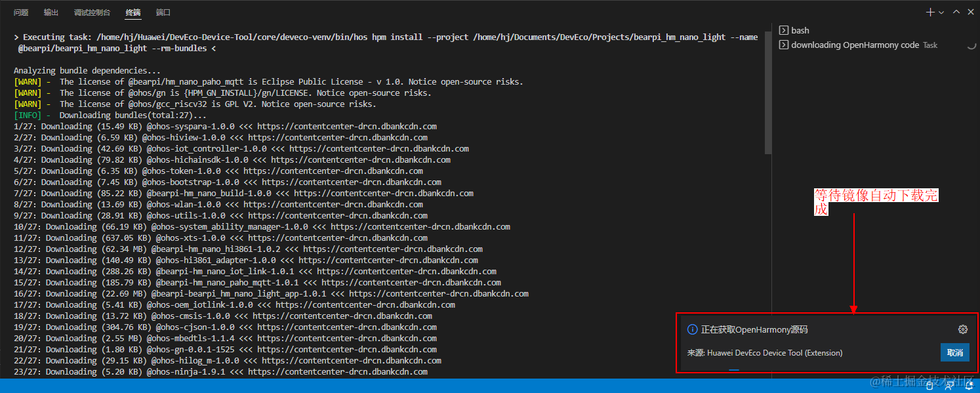
Task: Click the 19/27 @ohos-cjson-1.0.0 line
Action: pyautogui.click(x=225, y=327)
